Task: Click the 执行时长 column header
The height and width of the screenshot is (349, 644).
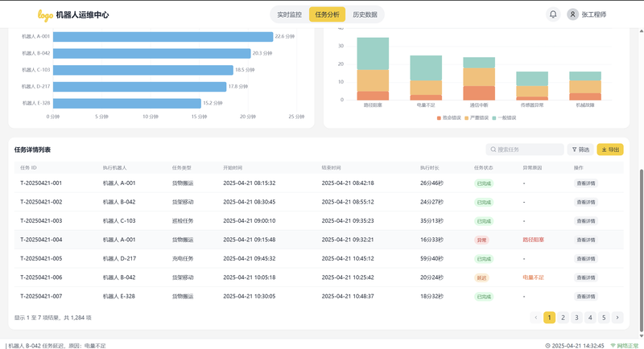Action: (x=430, y=168)
